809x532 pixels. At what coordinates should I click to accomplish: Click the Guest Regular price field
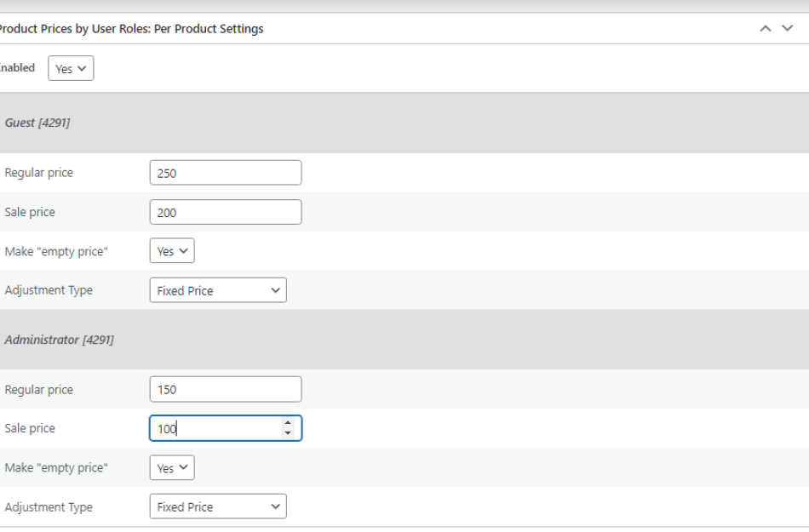point(225,172)
